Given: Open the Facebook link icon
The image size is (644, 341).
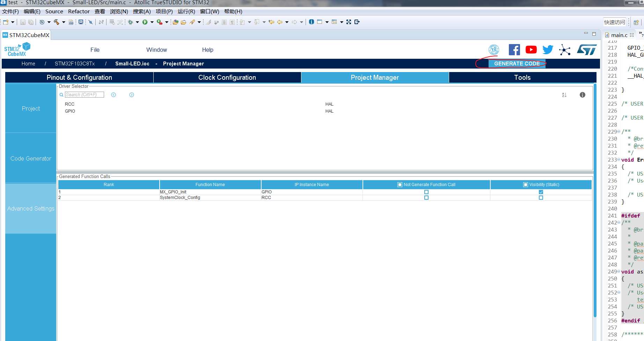Looking at the screenshot, I should 514,50.
